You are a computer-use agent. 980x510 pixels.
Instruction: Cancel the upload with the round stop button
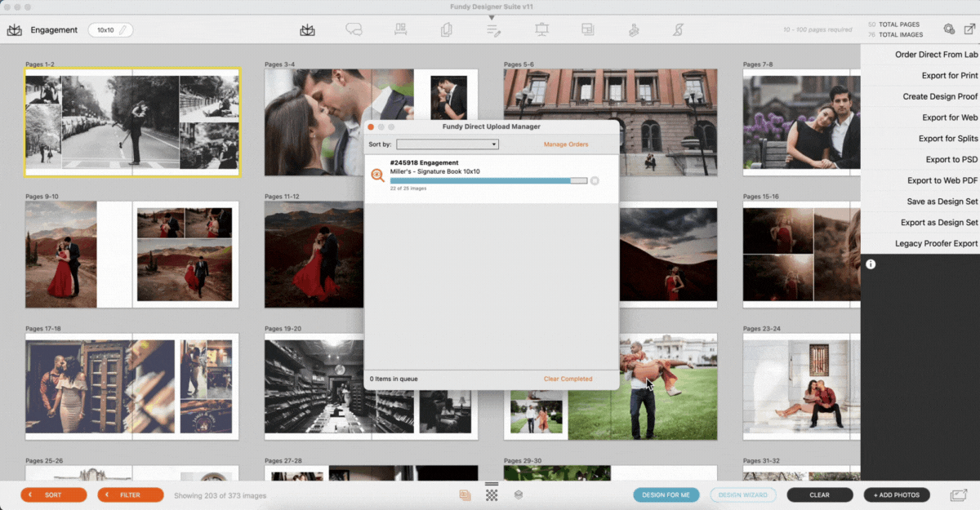coord(595,180)
